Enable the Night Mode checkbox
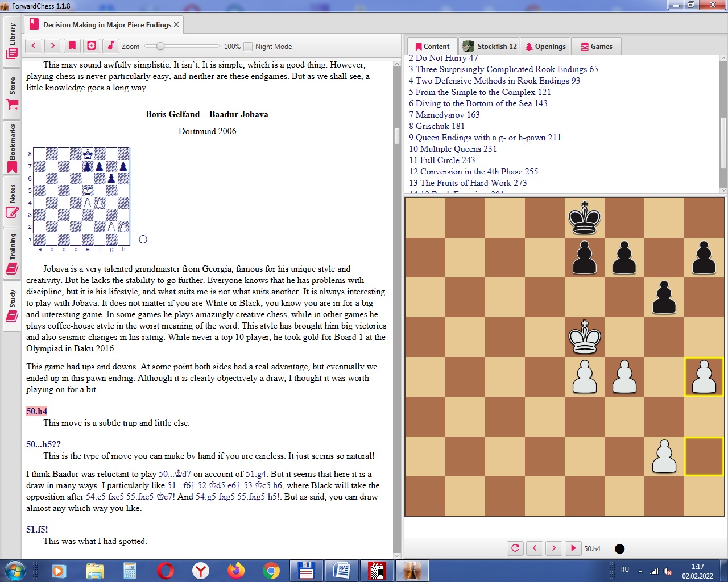 pos(248,47)
